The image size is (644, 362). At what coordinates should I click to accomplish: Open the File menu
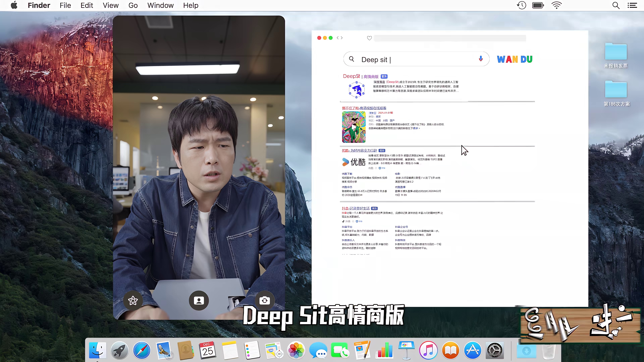[x=65, y=6]
